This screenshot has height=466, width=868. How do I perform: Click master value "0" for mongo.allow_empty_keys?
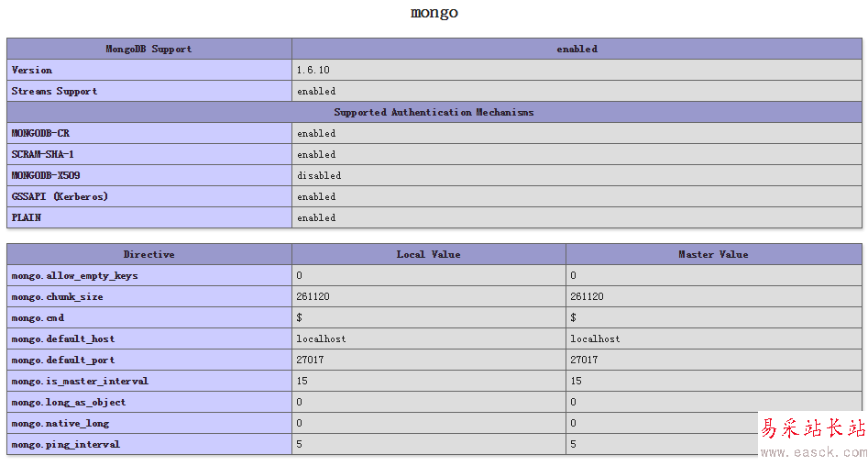click(574, 275)
